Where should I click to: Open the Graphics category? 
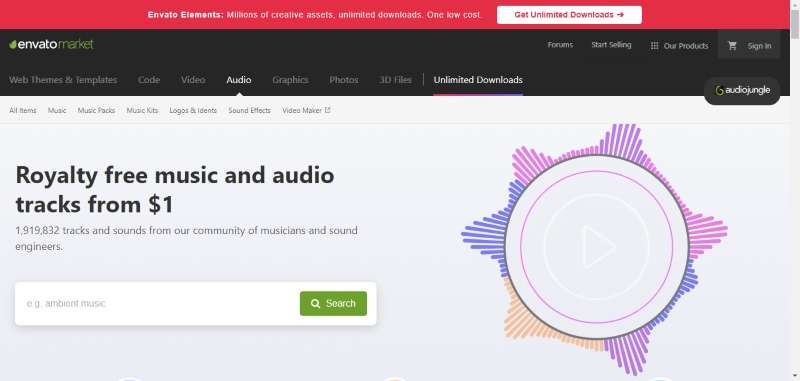coord(290,80)
